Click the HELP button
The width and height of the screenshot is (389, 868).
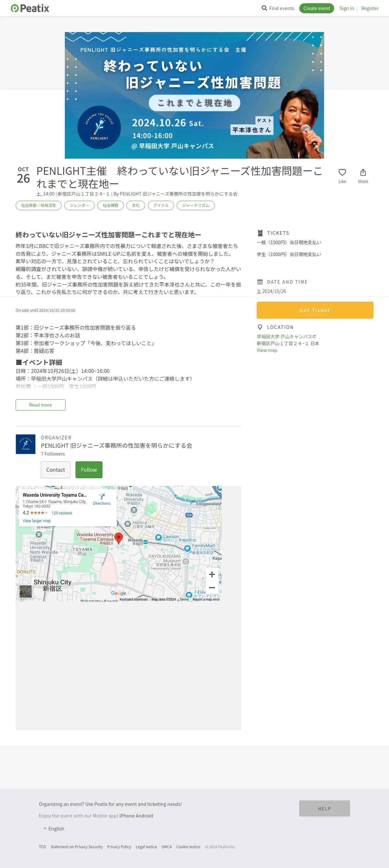324,808
